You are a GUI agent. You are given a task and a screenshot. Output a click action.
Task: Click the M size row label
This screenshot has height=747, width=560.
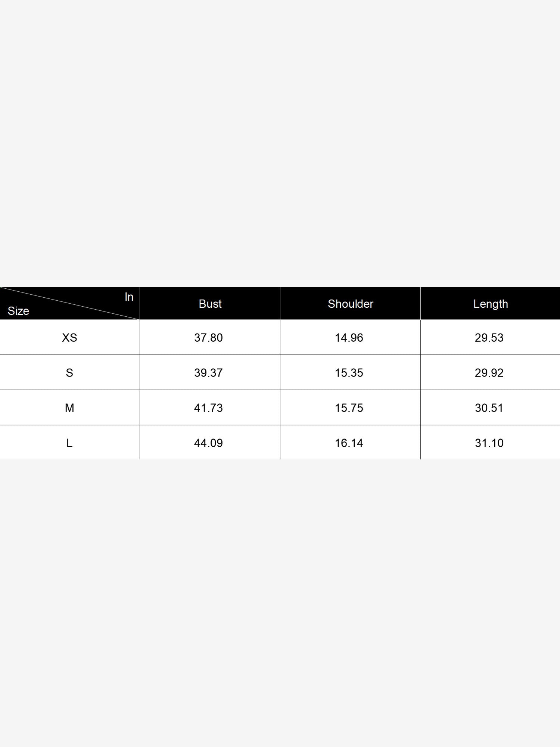[x=69, y=408]
